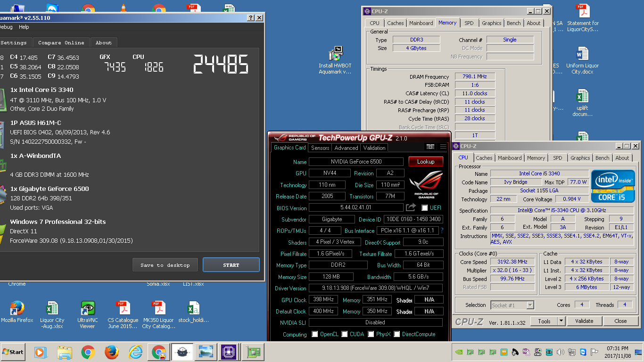
Task: Toggle the PhysX computing checkbox
Action: point(371,334)
